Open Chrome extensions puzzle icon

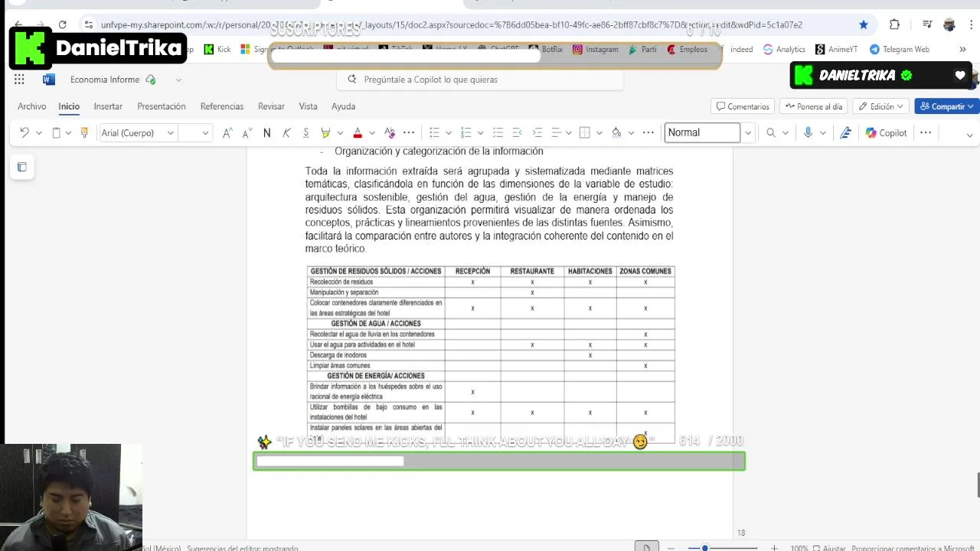pos(894,24)
